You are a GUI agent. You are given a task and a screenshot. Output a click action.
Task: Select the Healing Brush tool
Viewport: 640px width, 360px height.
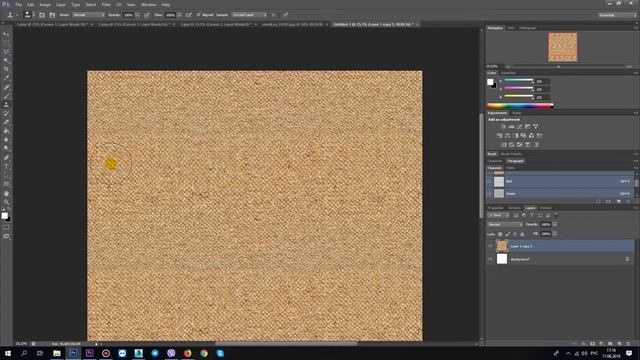click(x=6, y=87)
